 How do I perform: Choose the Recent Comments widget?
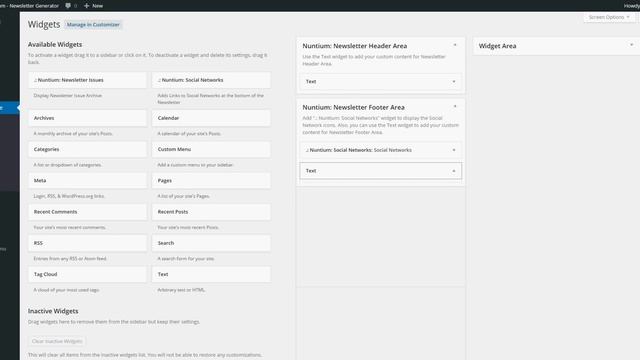(87, 212)
